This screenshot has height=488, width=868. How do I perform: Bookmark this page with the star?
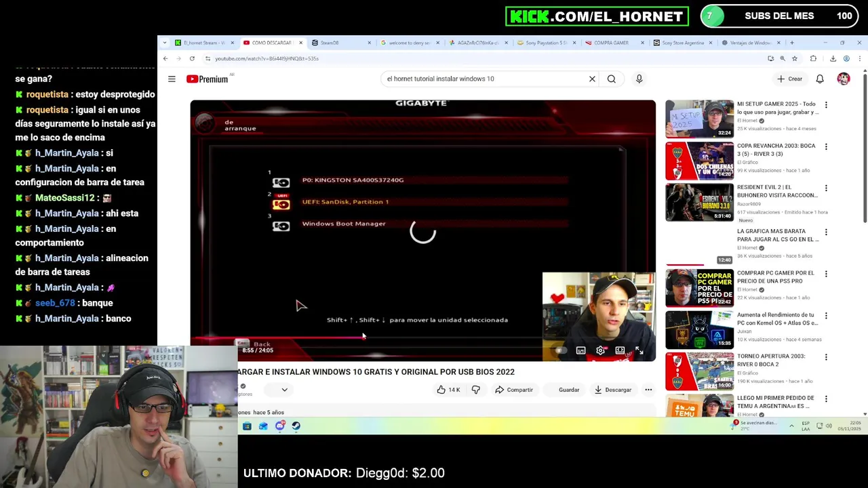coord(795,59)
